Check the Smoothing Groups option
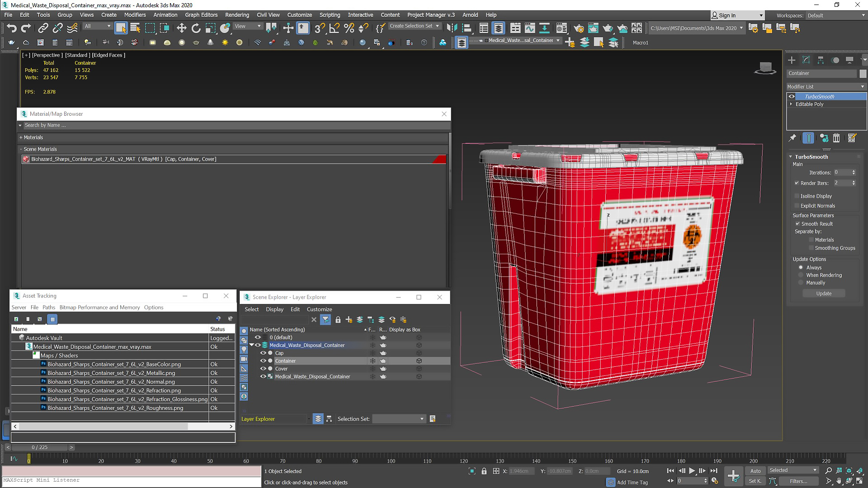This screenshot has height=488, width=868. point(811,248)
